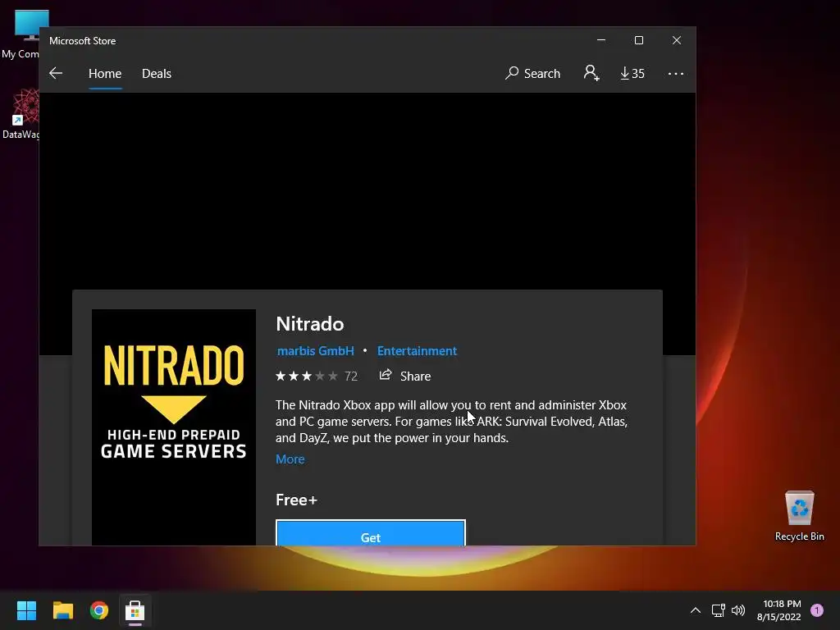The height and width of the screenshot is (630, 840).
Task: Click the Get button for Nitrado
Action: pos(371,533)
